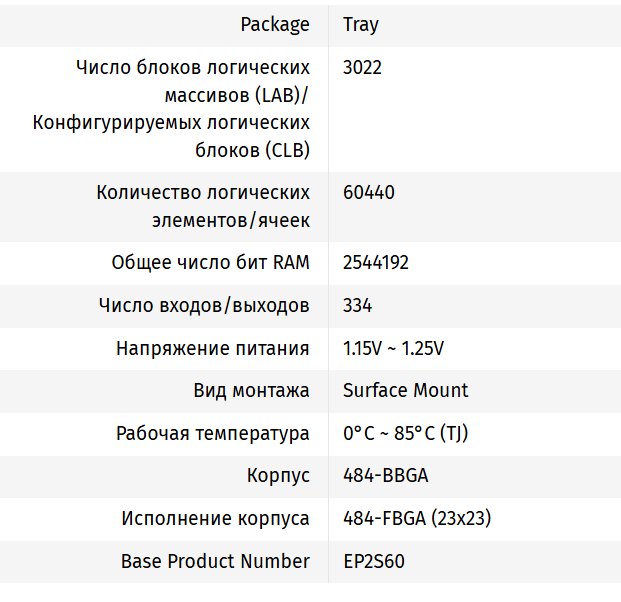Select the Surface Mount value
This screenshot has width=621, height=602.
[x=405, y=390]
